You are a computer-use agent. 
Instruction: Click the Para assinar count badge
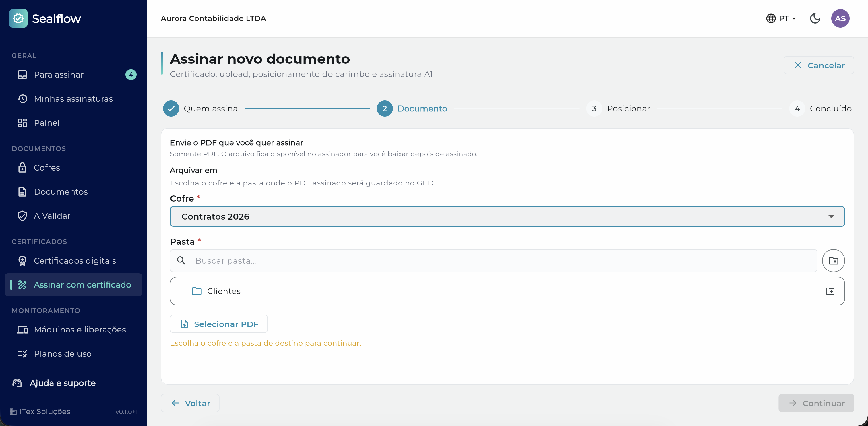(131, 74)
